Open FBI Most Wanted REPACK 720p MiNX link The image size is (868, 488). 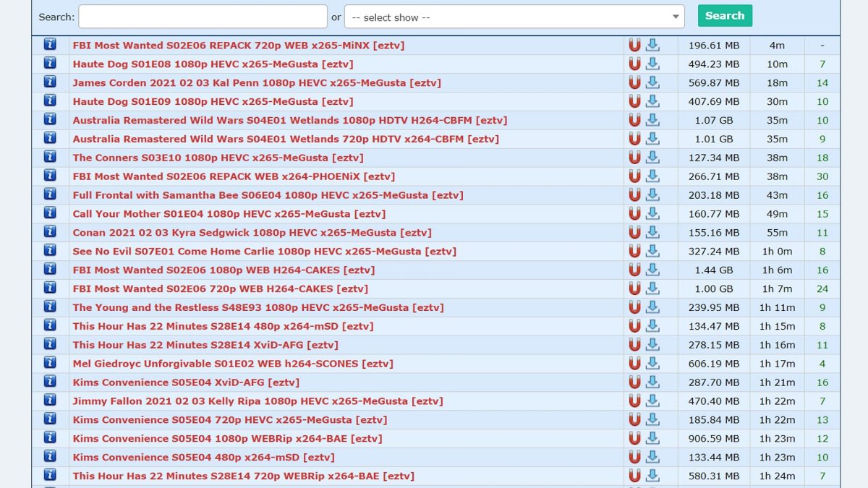tap(238, 45)
